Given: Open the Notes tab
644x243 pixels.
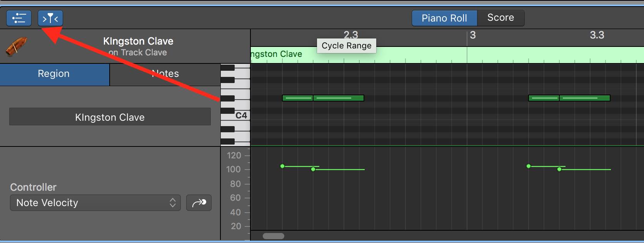Looking at the screenshot, I should 165,74.
